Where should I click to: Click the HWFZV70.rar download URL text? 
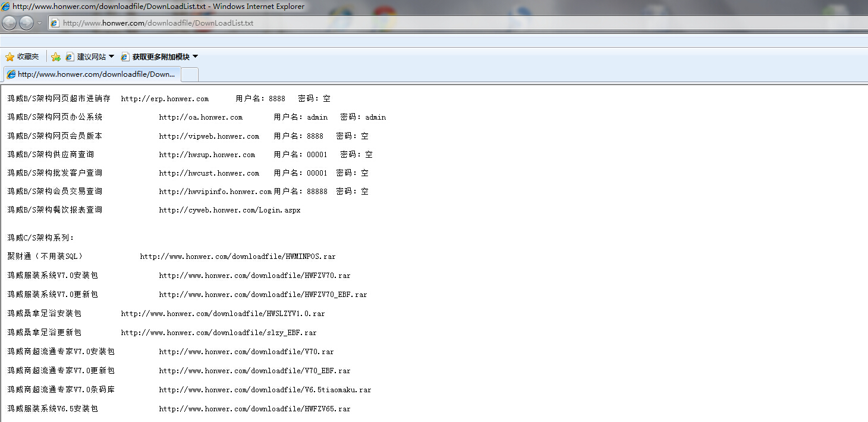(254, 276)
